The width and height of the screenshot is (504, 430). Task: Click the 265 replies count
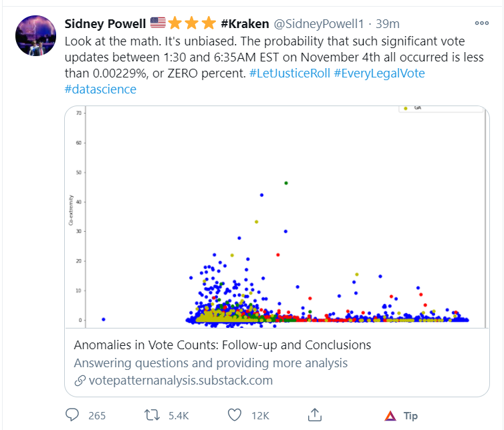click(98, 416)
